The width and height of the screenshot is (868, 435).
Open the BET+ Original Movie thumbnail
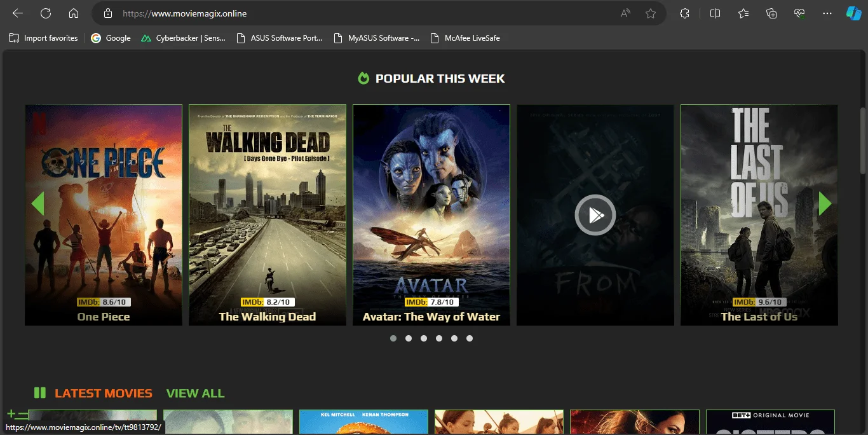(770, 422)
